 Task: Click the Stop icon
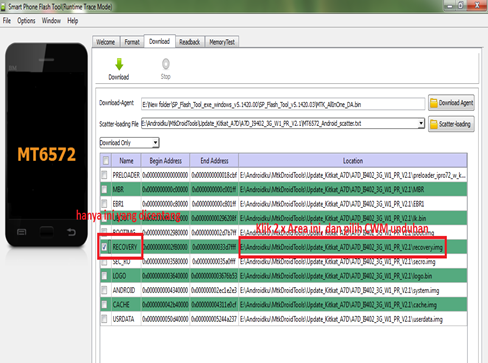166,64
